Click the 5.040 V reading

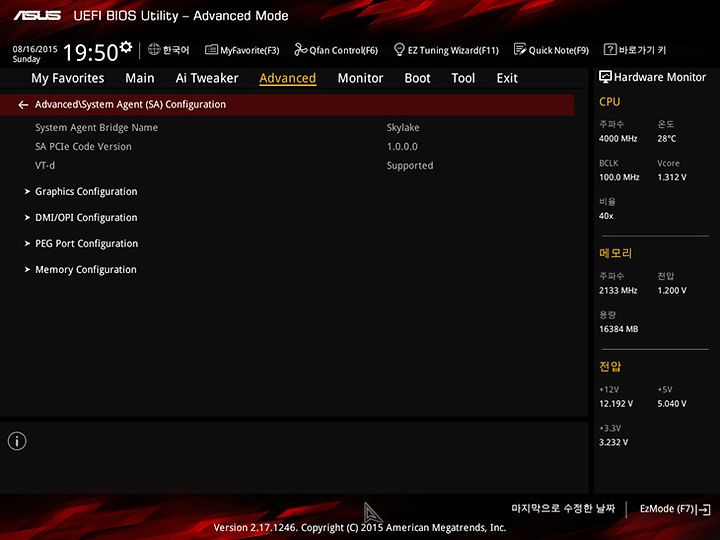[672, 404]
